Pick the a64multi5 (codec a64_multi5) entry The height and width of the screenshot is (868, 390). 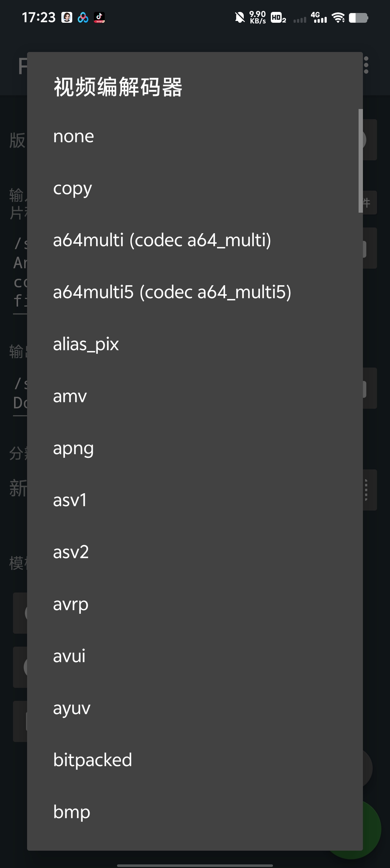[x=195, y=292]
